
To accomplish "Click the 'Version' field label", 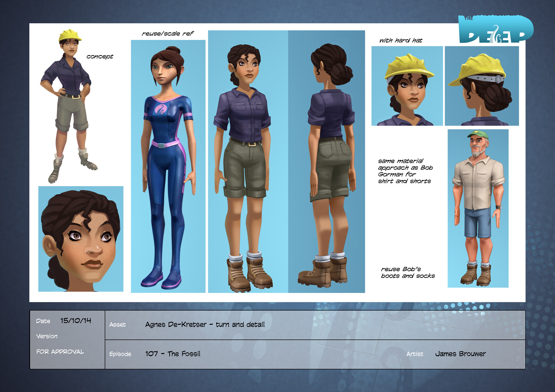I will [47, 336].
